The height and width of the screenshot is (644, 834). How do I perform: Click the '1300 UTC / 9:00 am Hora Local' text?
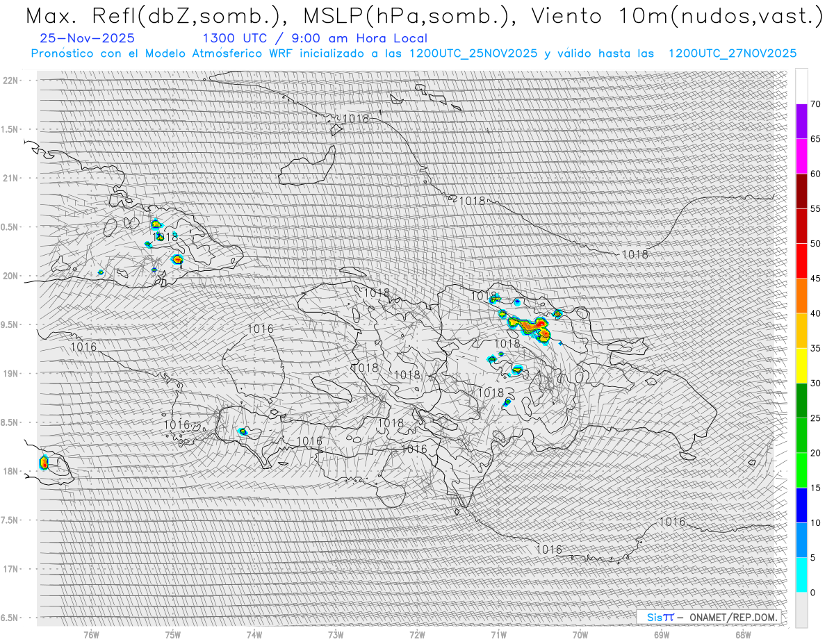(x=314, y=38)
